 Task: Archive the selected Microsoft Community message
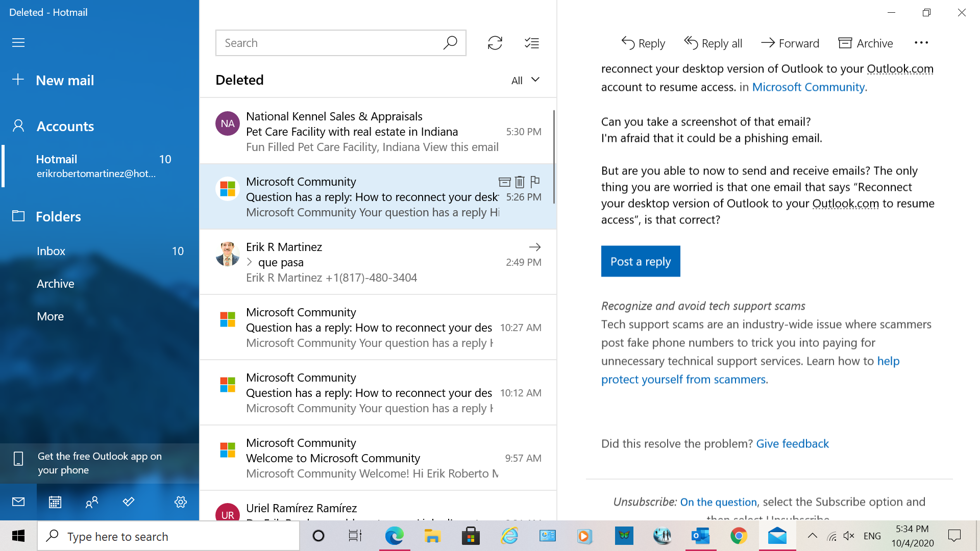[504, 182]
